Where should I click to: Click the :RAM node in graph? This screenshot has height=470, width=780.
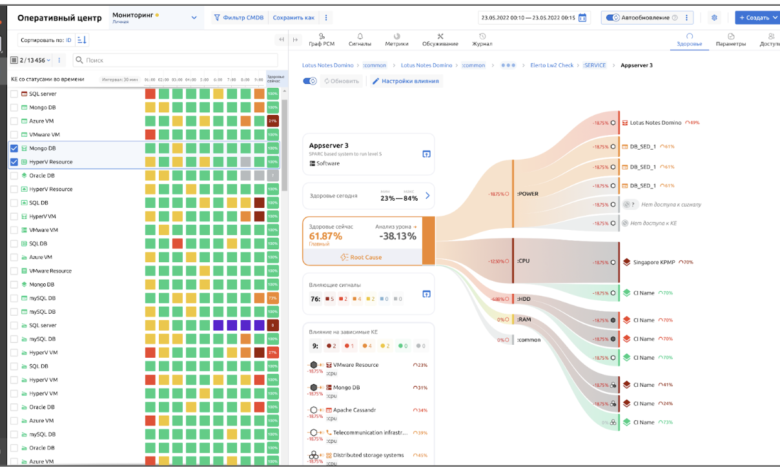[x=524, y=319]
